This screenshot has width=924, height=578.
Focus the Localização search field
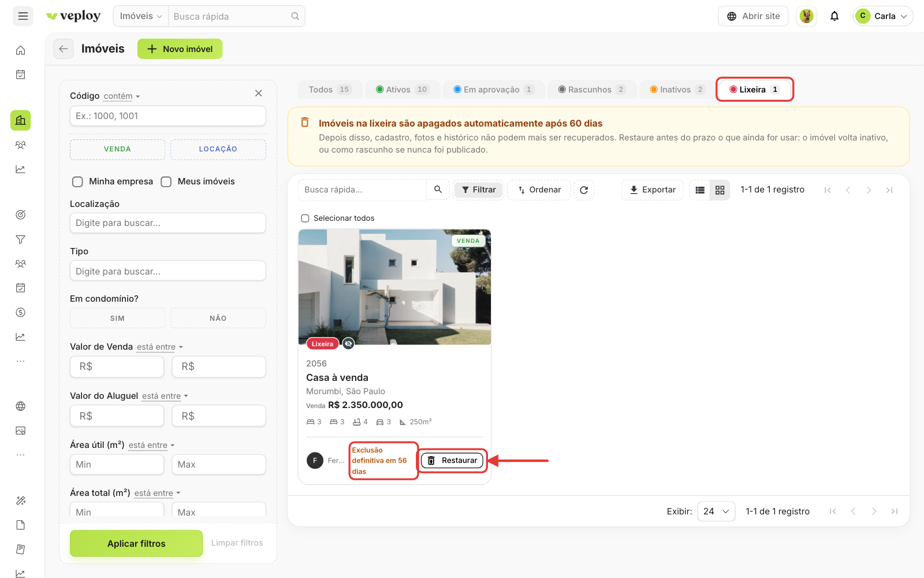(x=168, y=223)
